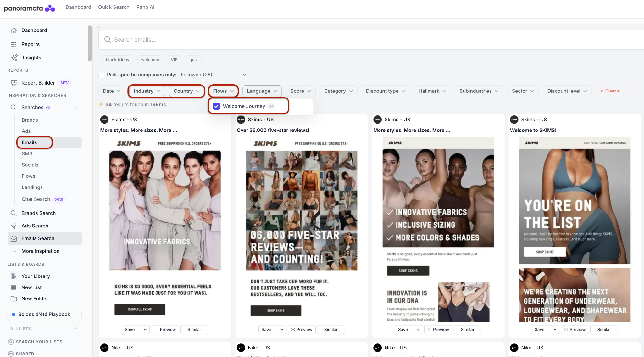The height and width of the screenshot is (357, 644).
Task: Open Dashboard in top navigation
Action: [x=78, y=7]
